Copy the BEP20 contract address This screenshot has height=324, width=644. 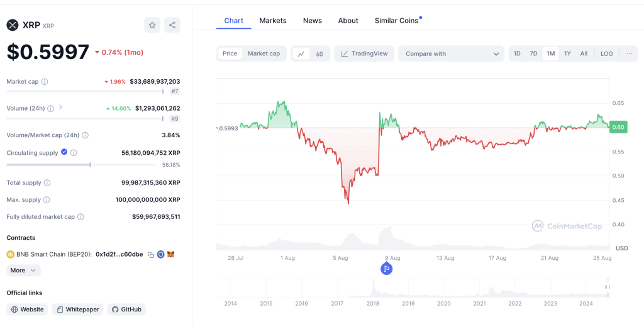(151, 255)
